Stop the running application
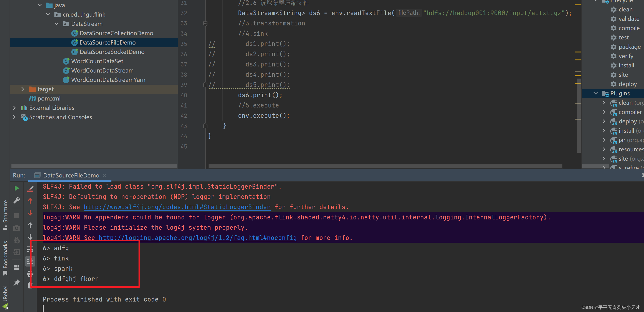644x312 pixels. click(x=17, y=215)
